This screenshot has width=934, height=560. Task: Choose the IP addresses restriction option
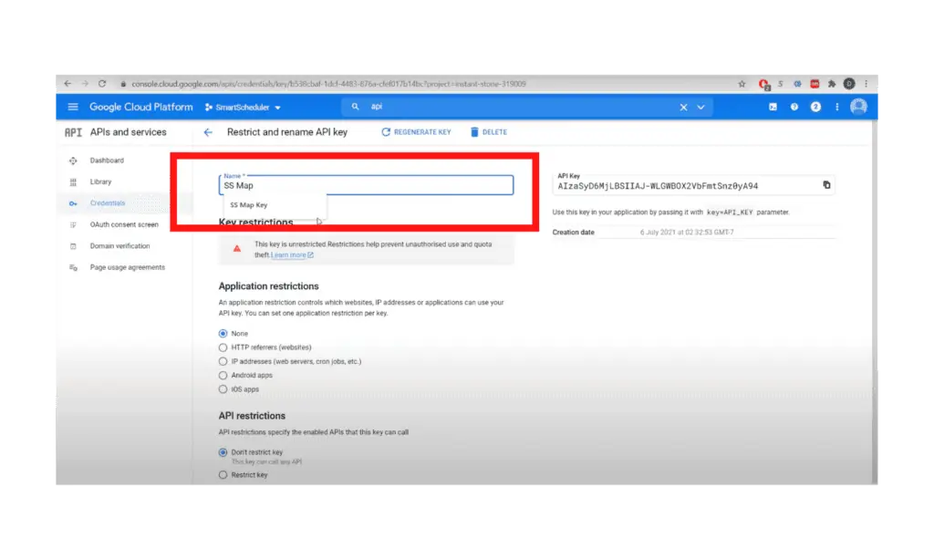(223, 361)
